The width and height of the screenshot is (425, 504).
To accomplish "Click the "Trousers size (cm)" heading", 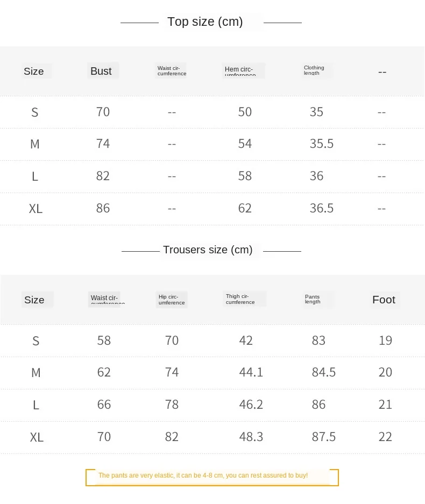I will click(208, 250).
